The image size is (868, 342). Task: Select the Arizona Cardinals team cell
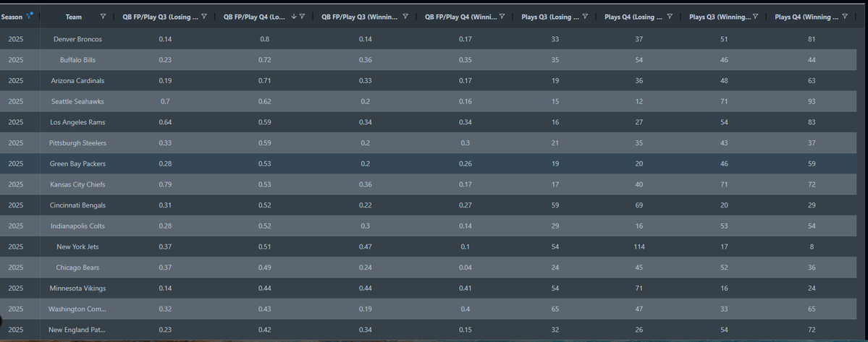click(77, 81)
